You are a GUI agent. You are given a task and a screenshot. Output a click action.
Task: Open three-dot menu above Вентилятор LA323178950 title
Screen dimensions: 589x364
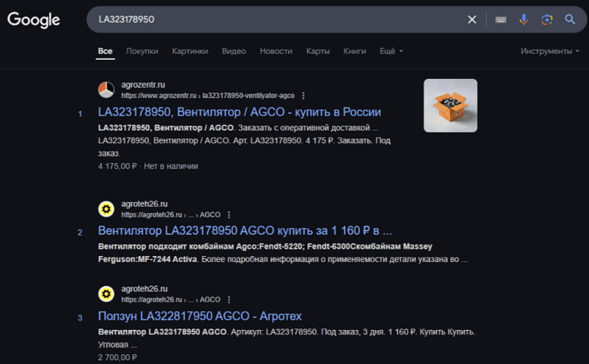(229, 215)
